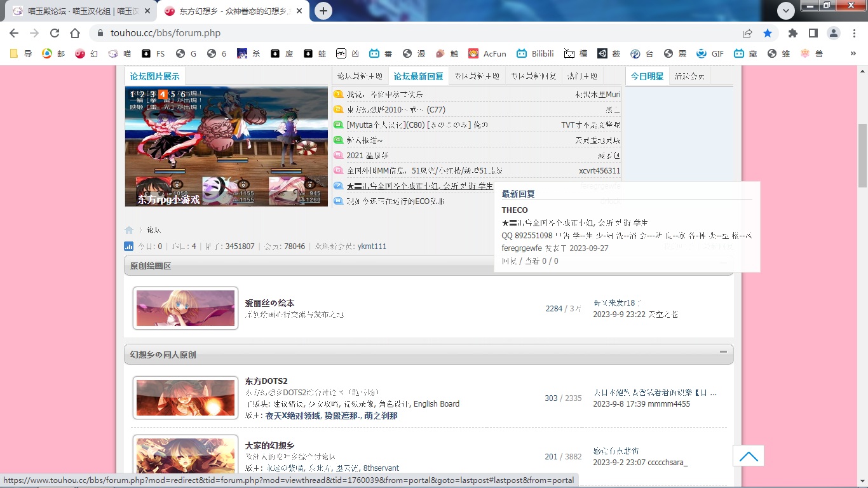Screen dimensions: 868x488
Task: Open the 喵 bookmark
Action: [x=119, y=54]
